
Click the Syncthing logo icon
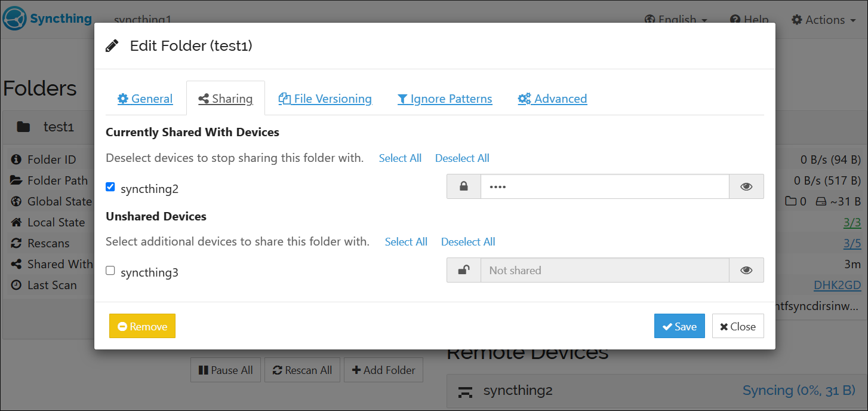click(14, 19)
